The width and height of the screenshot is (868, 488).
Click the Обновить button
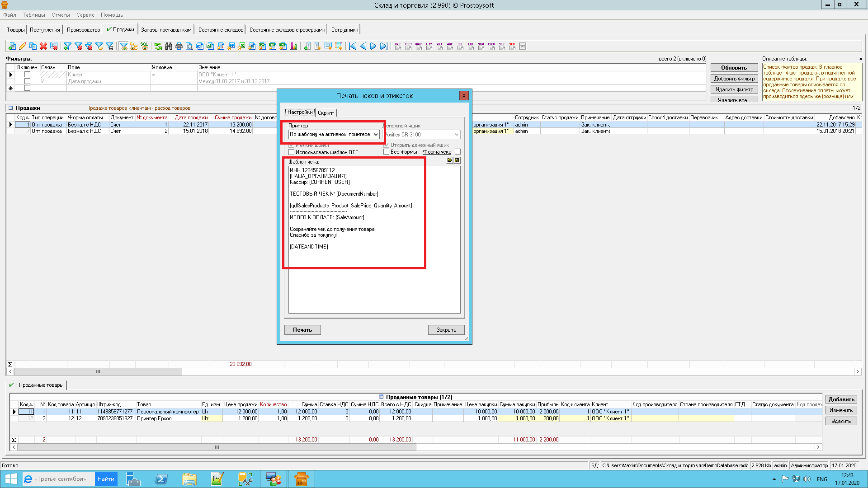734,68
